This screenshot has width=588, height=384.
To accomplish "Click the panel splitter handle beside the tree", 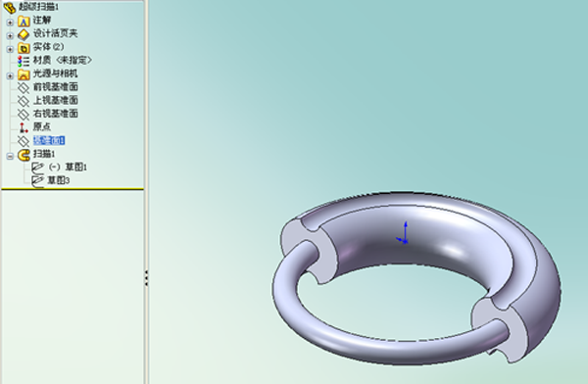I will [x=146, y=278].
